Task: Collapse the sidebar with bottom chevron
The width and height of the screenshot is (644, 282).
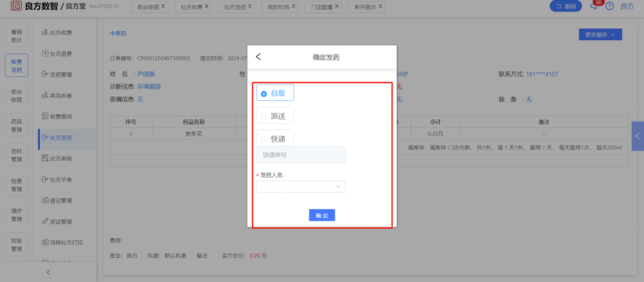Action: pyautogui.click(x=48, y=272)
